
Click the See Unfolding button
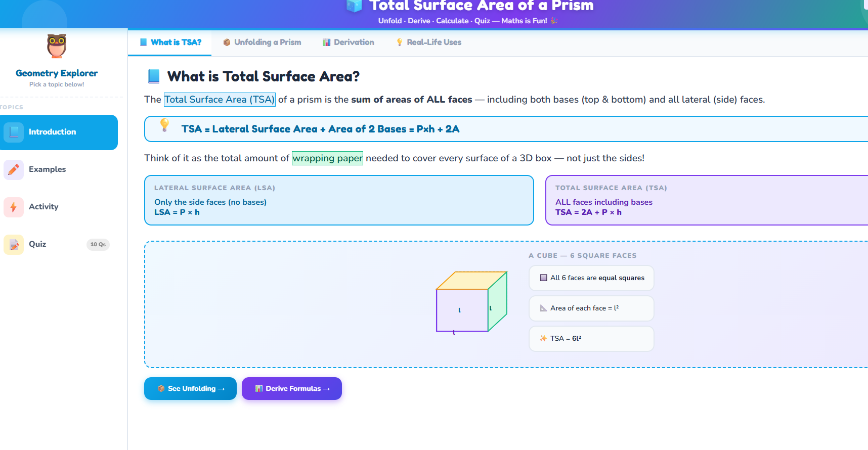(190, 388)
